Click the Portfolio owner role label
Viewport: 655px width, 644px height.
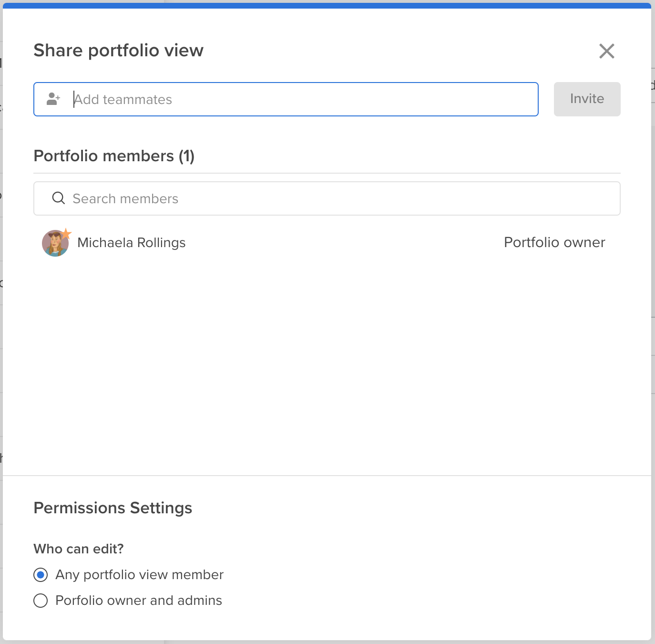click(x=554, y=242)
